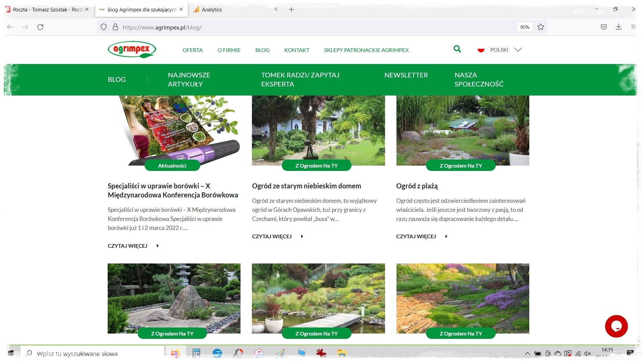The height and width of the screenshot is (362, 644).
Task: Click the Agrimpex logo
Action: pyautogui.click(x=132, y=50)
